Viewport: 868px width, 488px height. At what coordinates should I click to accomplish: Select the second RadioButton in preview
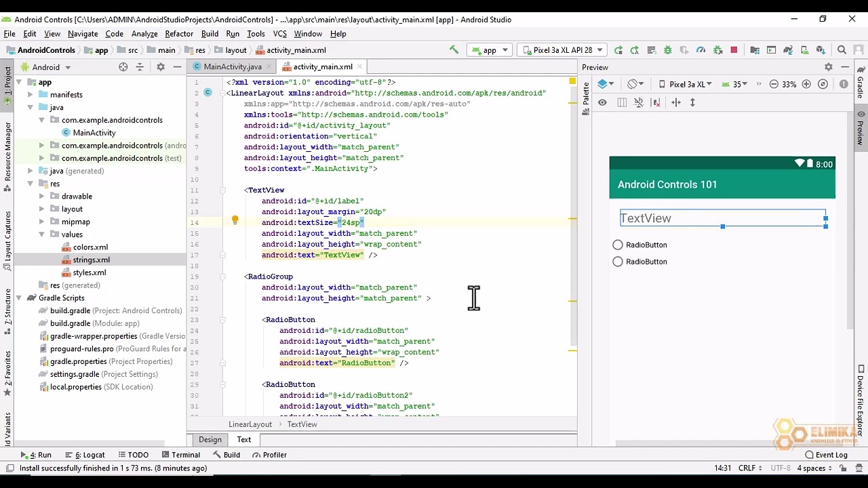pyautogui.click(x=639, y=262)
